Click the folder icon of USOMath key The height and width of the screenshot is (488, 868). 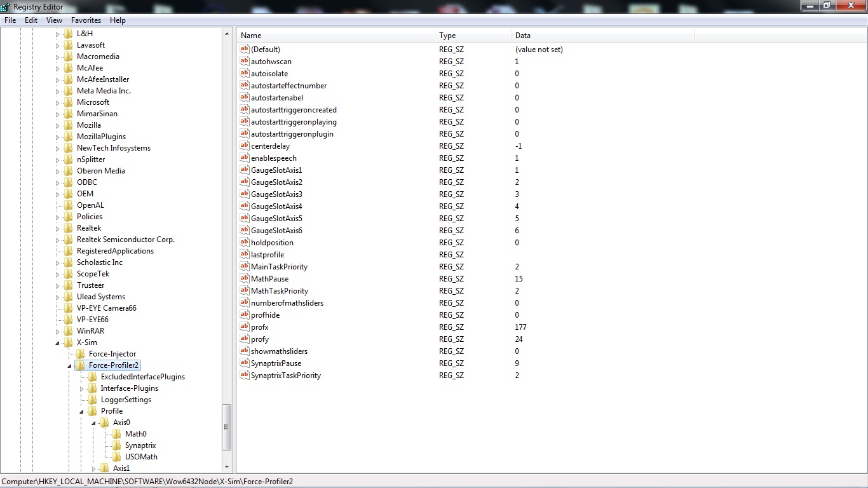(117, 457)
